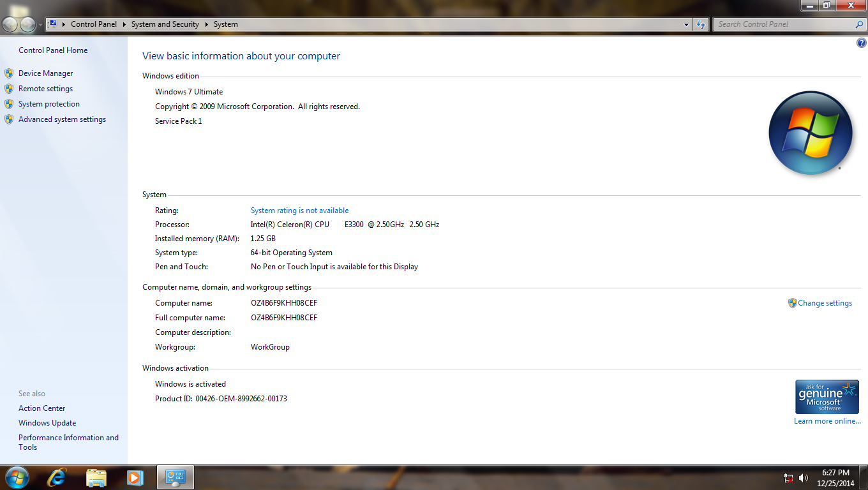Click the Help question mark icon
This screenshot has height=490, width=868.
[x=862, y=43]
